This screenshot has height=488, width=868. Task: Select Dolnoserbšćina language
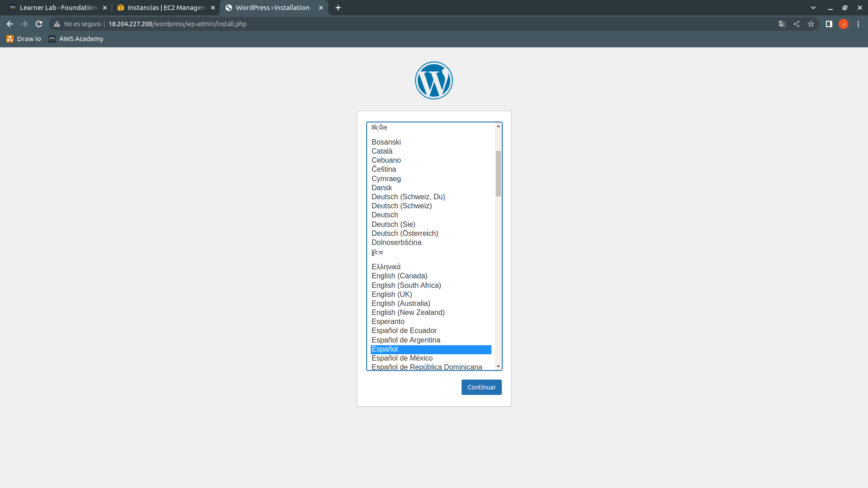pos(431,242)
